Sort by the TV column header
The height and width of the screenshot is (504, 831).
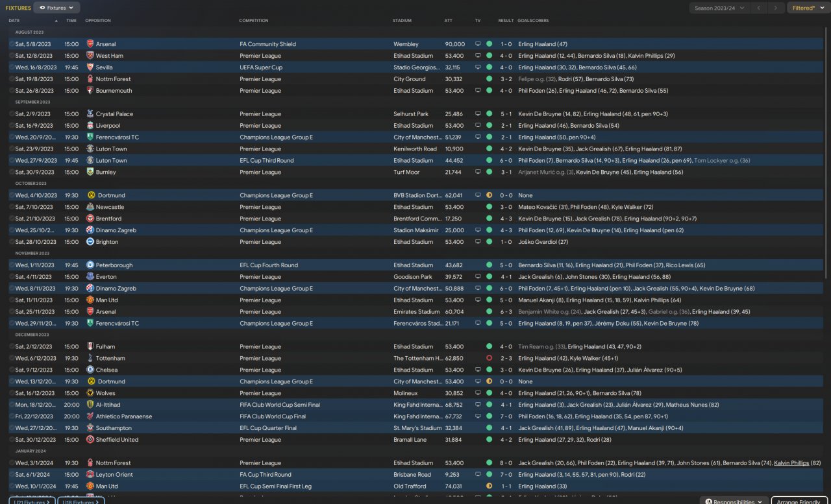[x=478, y=20]
